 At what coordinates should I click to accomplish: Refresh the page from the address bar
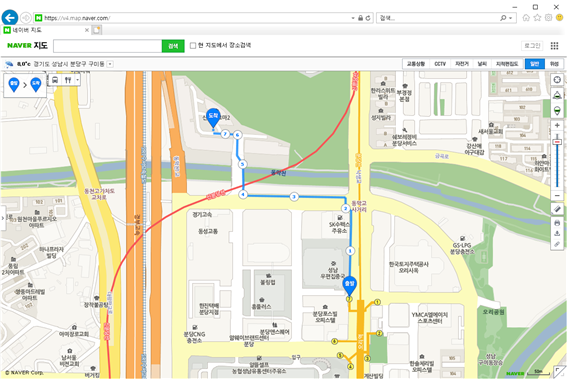[x=368, y=18]
